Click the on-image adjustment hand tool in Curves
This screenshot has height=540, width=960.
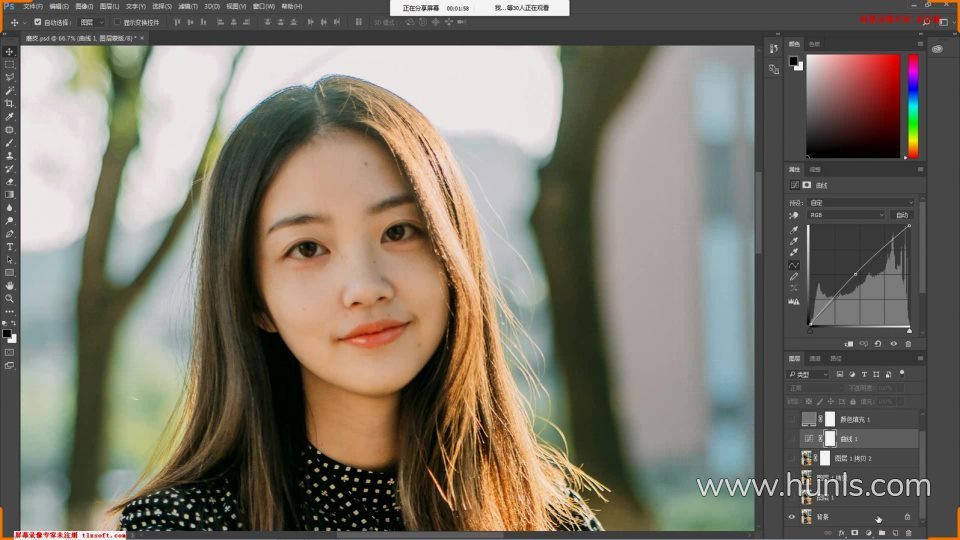click(794, 216)
